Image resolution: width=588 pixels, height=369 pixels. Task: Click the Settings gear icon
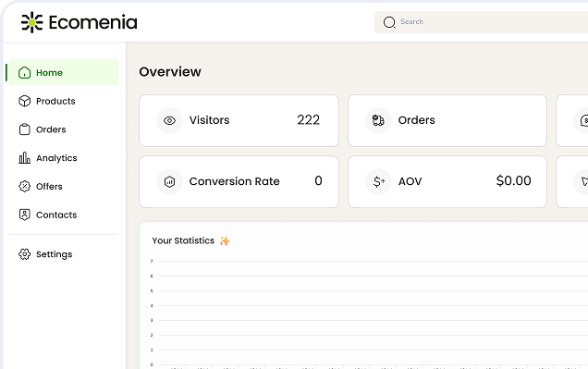(x=24, y=254)
